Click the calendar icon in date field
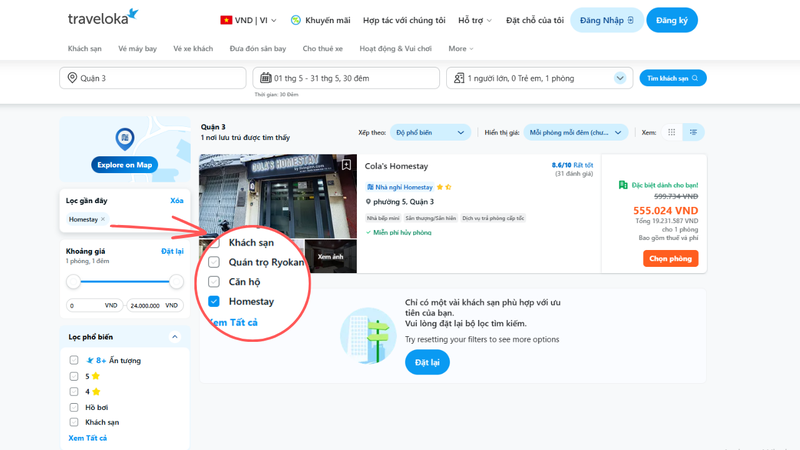Screen dimensions: 800x450 266,78
